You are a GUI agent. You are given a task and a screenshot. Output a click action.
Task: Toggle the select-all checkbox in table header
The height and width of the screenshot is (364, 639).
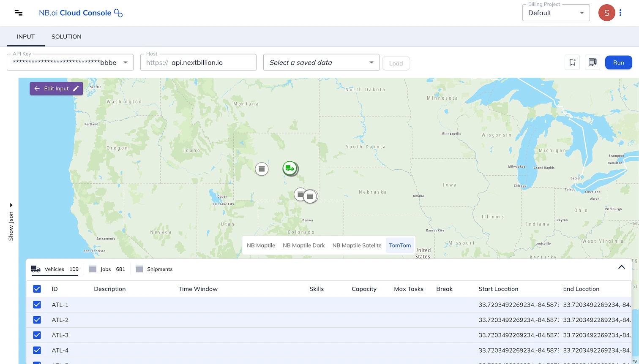[37, 289]
